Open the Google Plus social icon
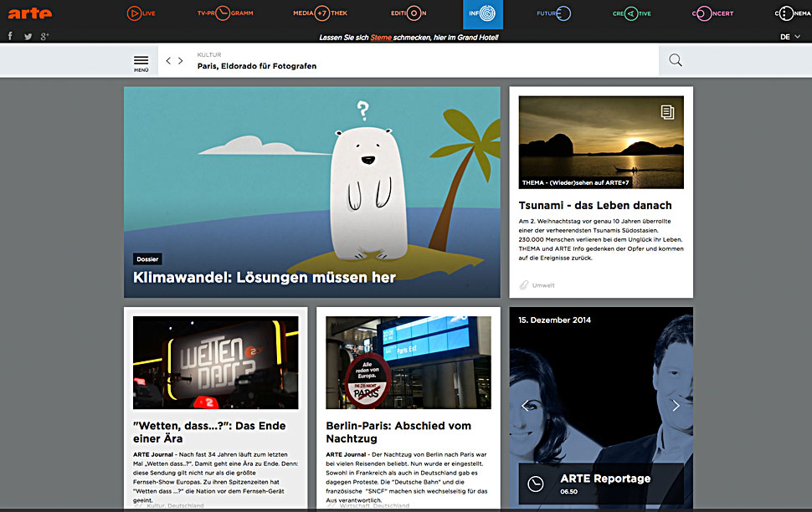Image resolution: width=812 pixels, height=512 pixels. click(x=44, y=36)
